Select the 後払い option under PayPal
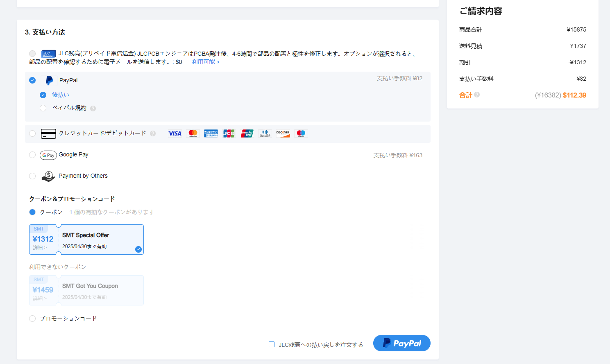 [43, 95]
